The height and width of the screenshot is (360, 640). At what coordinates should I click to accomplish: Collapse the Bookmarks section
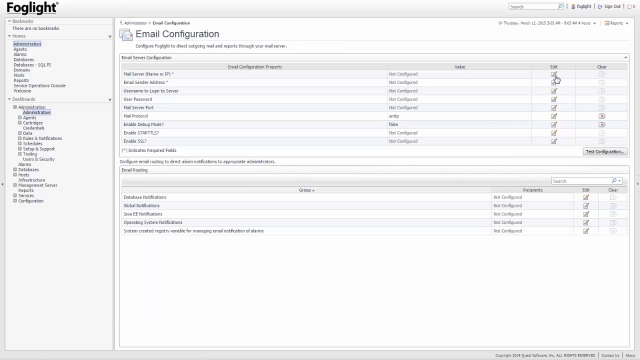(x=9, y=21)
